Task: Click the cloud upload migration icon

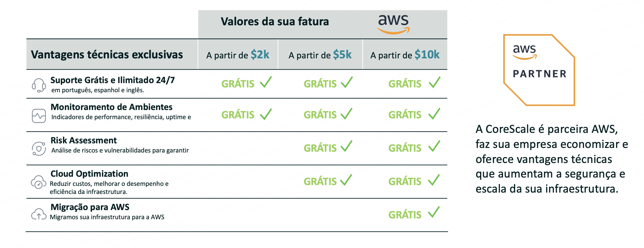Action: [x=39, y=214]
